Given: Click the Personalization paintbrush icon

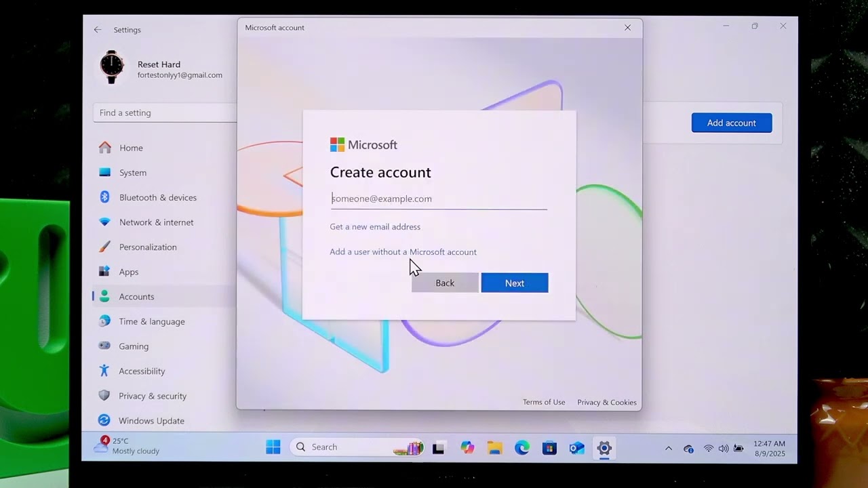Looking at the screenshot, I should [x=104, y=247].
